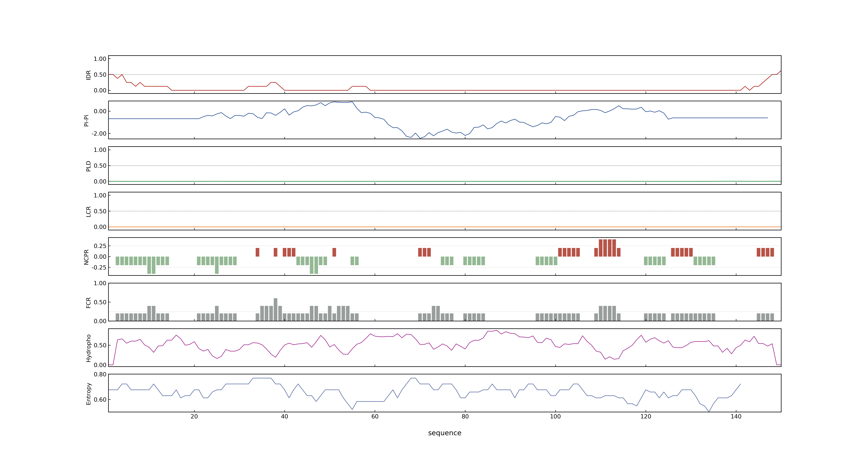Select the LCR y-axis label

tap(88, 212)
